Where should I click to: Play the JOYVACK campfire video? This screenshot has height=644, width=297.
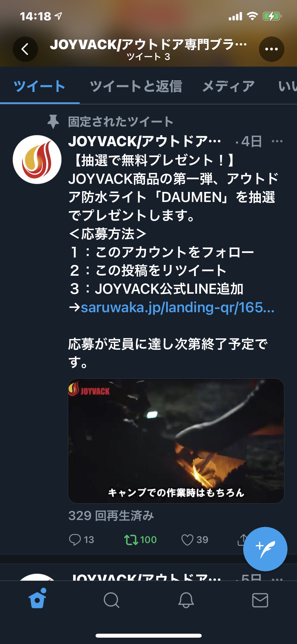(176, 441)
